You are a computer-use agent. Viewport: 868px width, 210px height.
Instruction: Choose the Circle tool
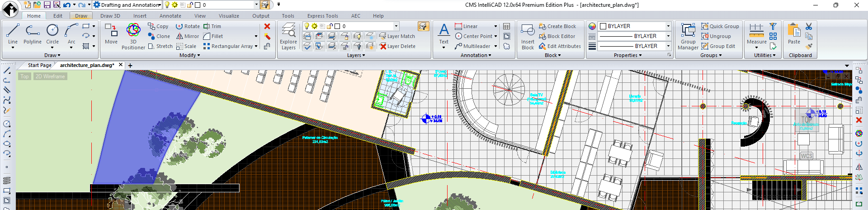52,34
